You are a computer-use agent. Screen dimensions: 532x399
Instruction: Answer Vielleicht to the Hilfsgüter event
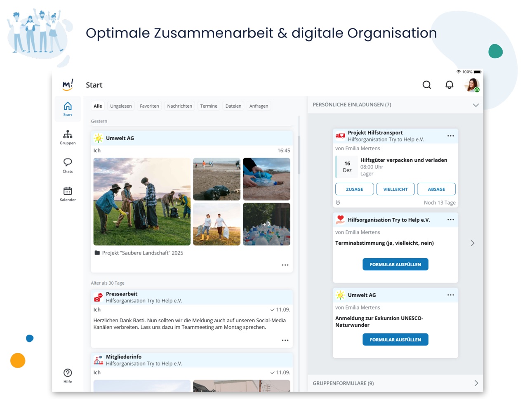coord(395,189)
